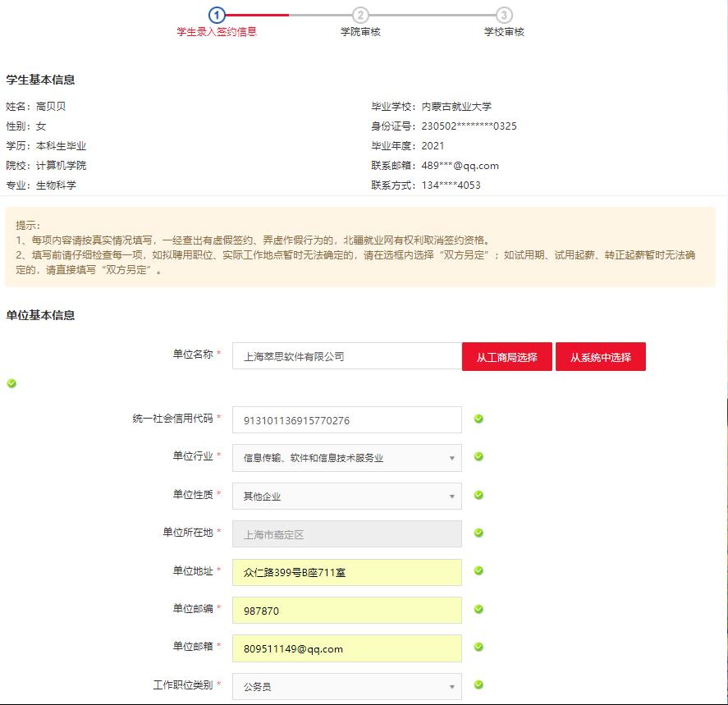The image size is (728, 705).
Task: Click green checkmark below 单位名称 row
Action: pyautogui.click(x=11, y=383)
